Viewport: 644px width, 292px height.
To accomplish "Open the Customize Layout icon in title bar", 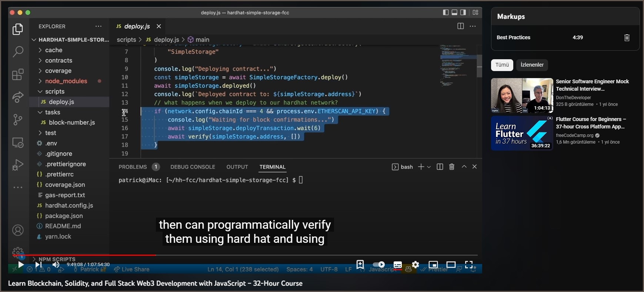I will click(x=476, y=13).
